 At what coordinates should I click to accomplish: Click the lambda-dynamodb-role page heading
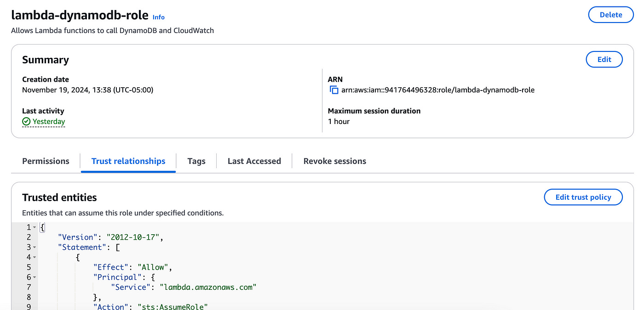(80, 15)
